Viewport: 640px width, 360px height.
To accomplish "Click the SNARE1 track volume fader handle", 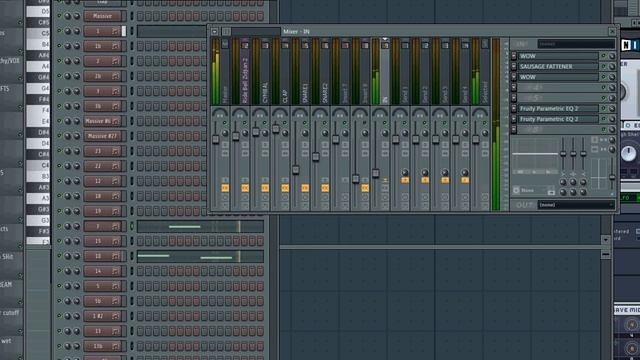I will click(296, 170).
